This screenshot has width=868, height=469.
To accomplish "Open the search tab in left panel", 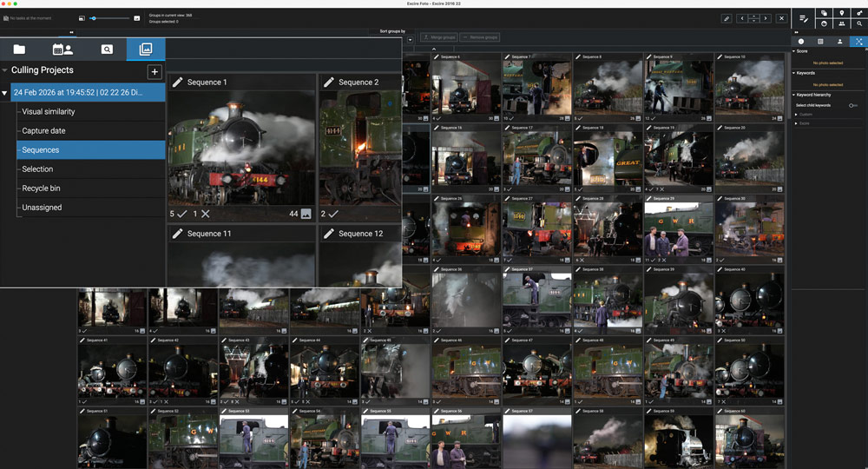I will point(107,50).
